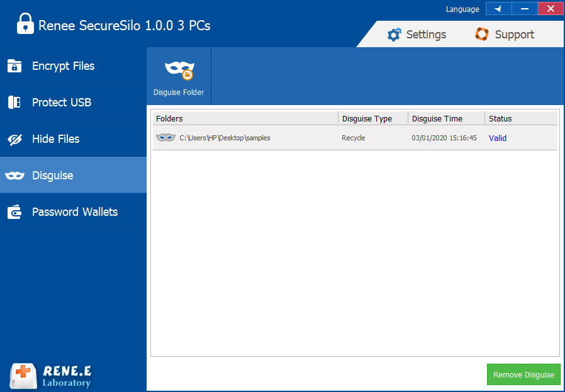
Task: Click the Hide Files crossed-eye icon
Action: [x=14, y=139]
